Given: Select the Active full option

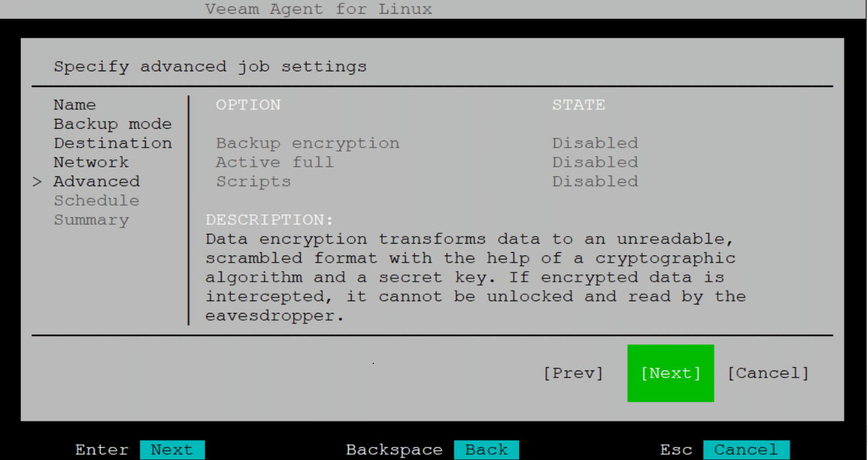Looking at the screenshot, I should point(275,162).
